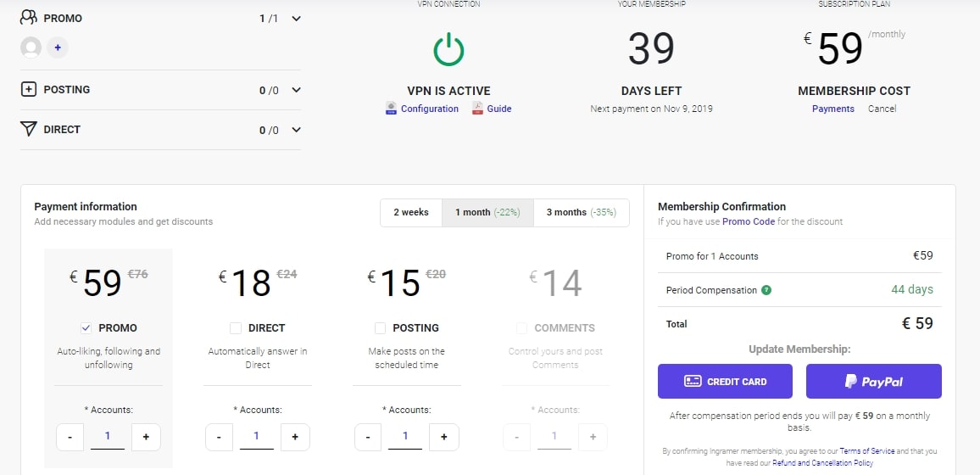This screenshot has width=980, height=475.
Task: Click the struck-through €24 price
Action: [287, 273]
